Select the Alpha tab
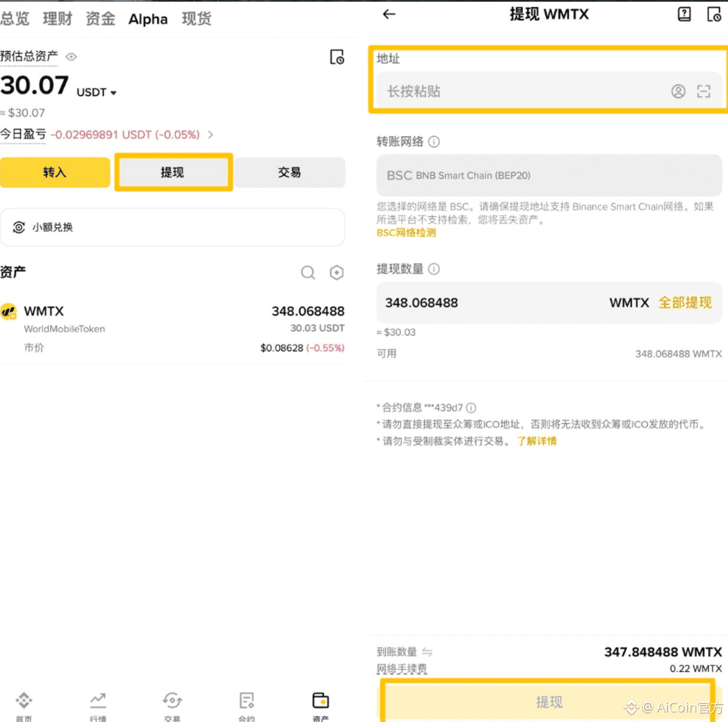This screenshot has width=728, height=722. click(x=148, y=19)
